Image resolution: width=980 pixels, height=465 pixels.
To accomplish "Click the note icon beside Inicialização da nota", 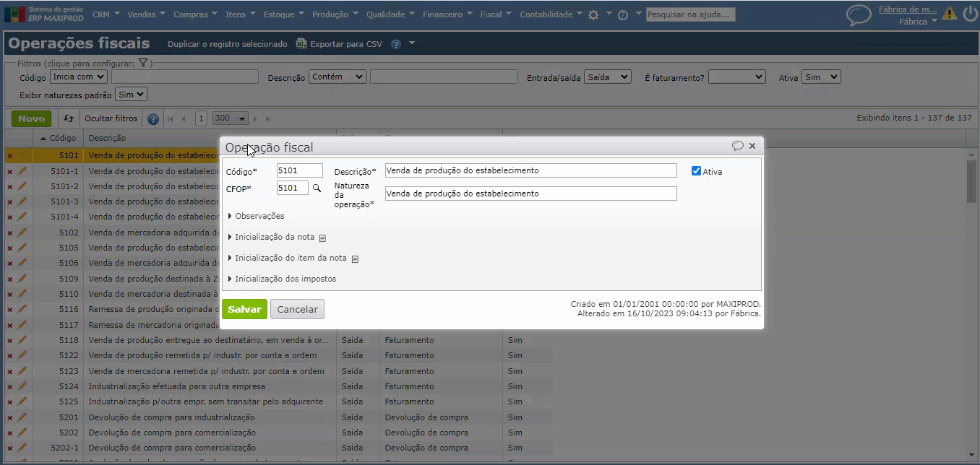I will [x=322, y=238].
